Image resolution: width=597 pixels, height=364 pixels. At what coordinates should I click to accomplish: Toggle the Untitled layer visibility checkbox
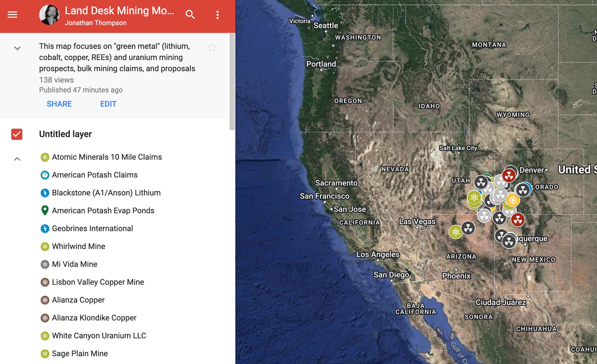coord(17,134)
